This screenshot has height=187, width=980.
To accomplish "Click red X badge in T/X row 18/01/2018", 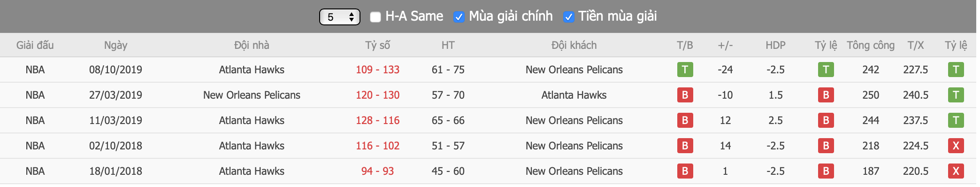I will pyautogui.click(x=956, y=171).
